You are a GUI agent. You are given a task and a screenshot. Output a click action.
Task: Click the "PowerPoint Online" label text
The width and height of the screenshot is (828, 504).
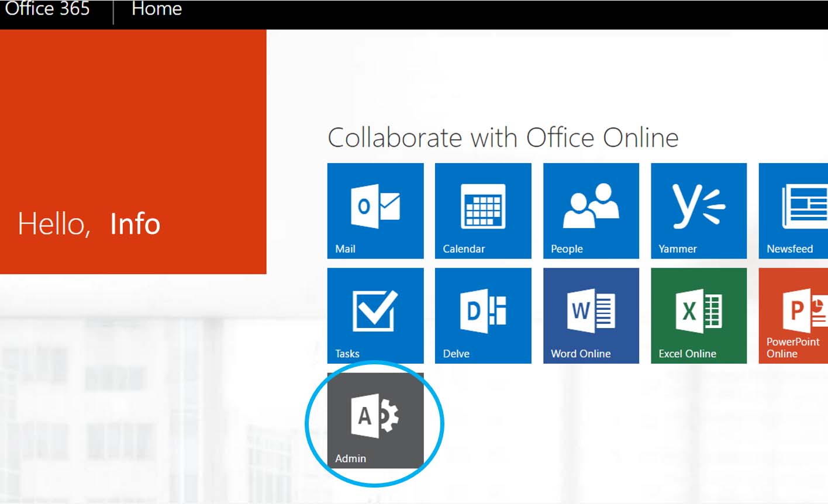(x=792, y=347)
